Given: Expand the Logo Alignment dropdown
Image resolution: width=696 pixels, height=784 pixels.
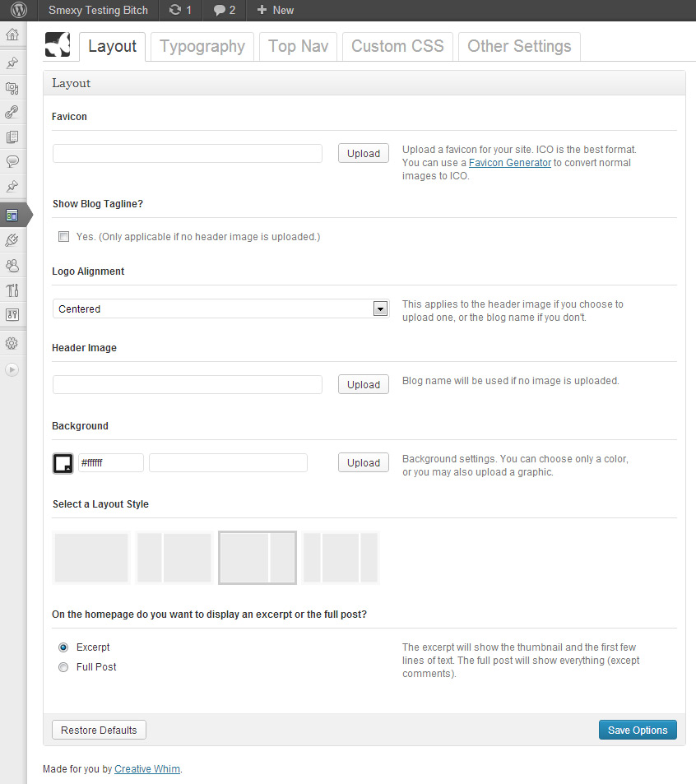Looking at the screenshot, I should pyautogui.click(x=380, y=309).
